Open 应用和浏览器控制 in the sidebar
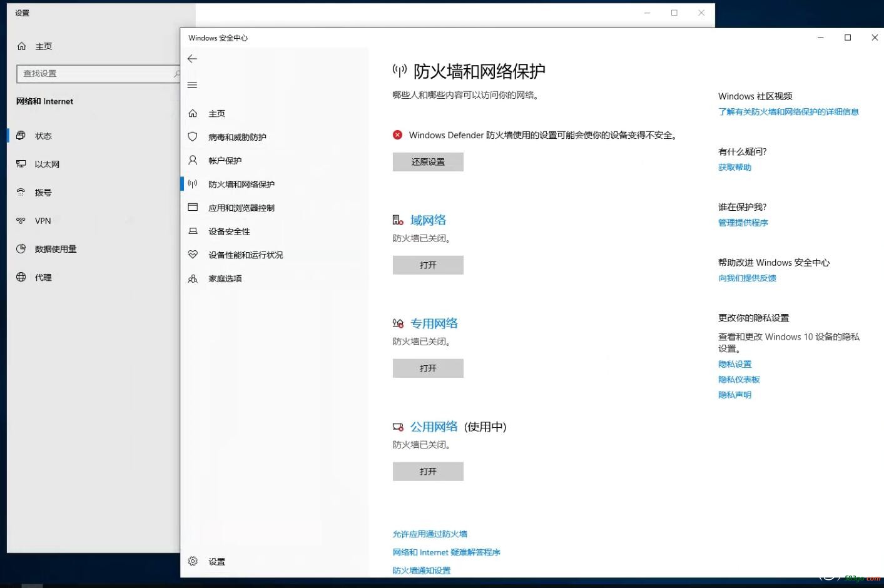The height and width of the screenshot is (588, 884). [x=241, y=208]
